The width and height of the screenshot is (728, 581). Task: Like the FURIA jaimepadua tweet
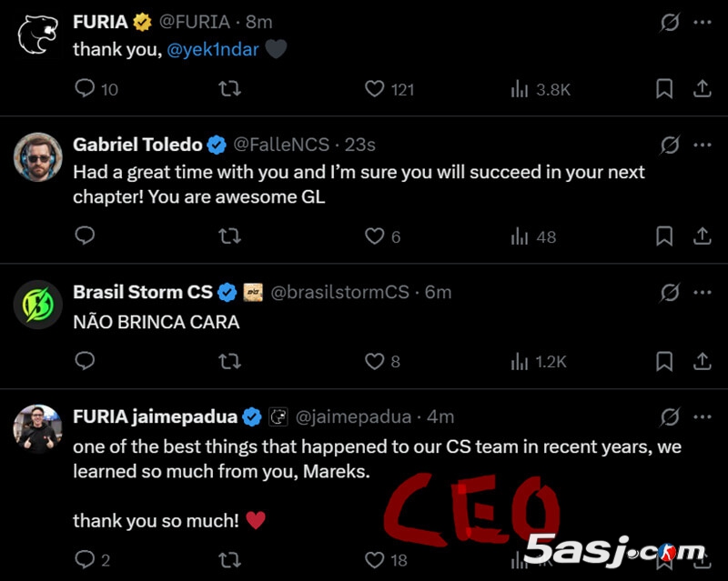374,559
